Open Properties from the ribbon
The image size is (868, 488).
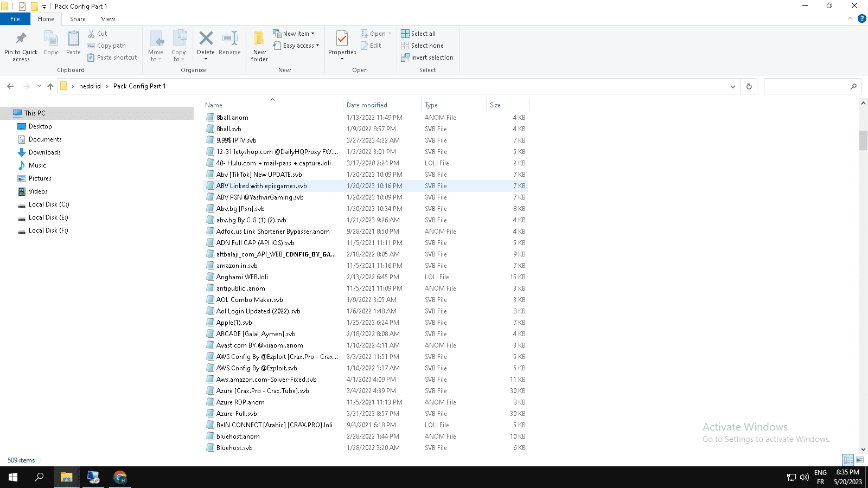(342, 39)
